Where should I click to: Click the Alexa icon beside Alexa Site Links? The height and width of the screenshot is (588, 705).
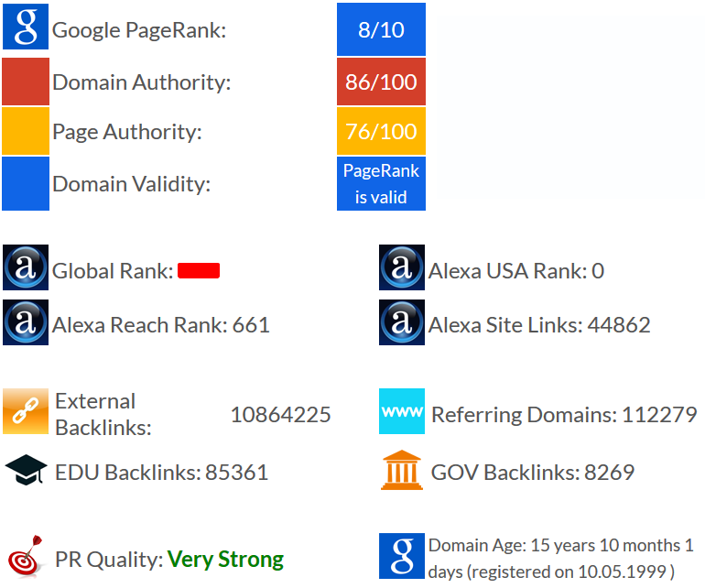(402, 322)
